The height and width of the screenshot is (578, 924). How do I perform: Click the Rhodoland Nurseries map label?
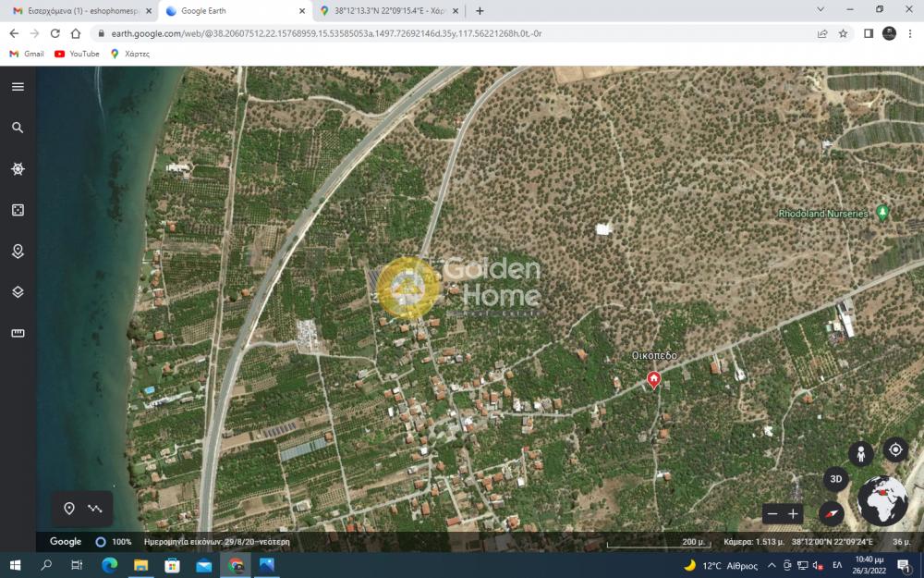[823, 214]
